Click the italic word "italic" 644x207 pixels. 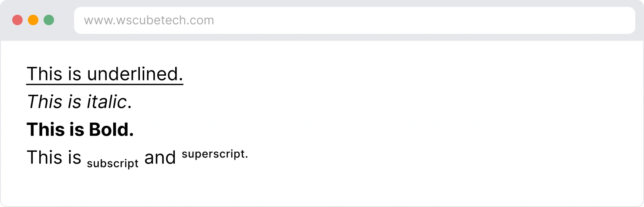coord(105,102)
